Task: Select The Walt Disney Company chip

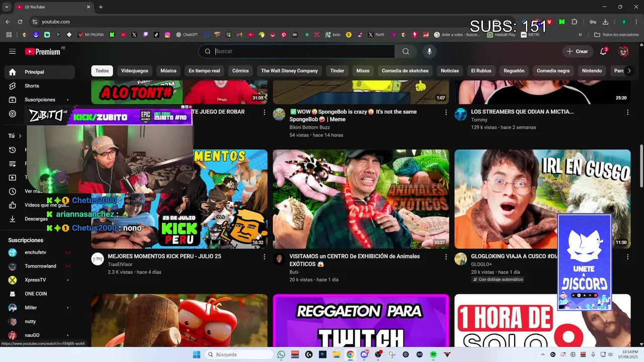Action: (x=289, y=71)
